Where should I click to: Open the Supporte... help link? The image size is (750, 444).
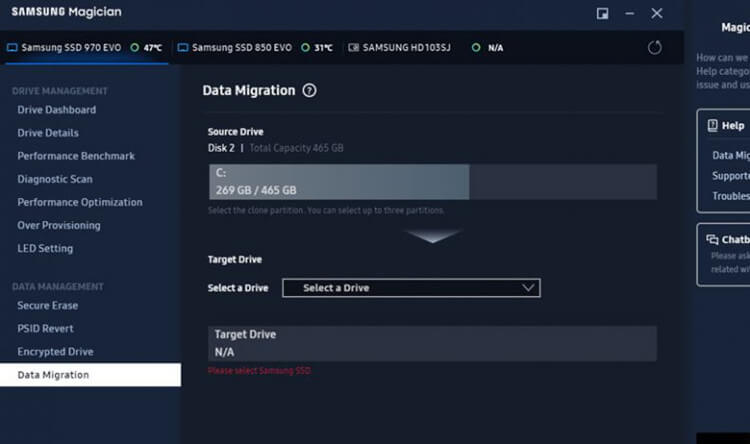[x=731, y=176]
